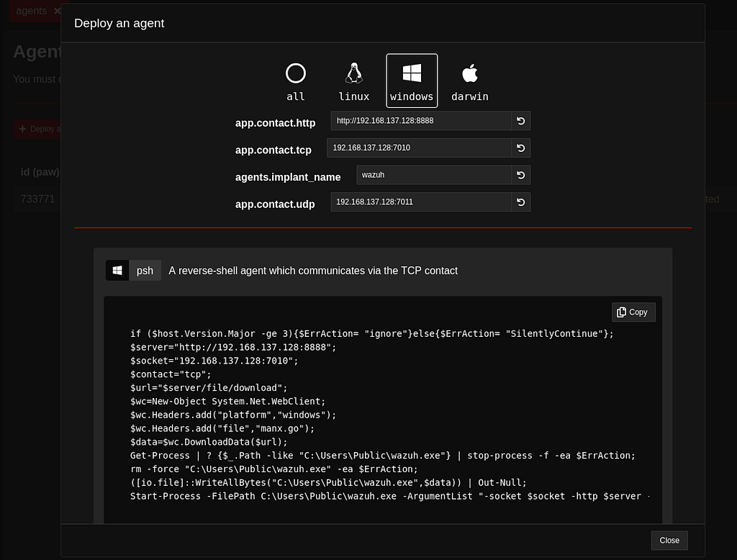This screenshot has width=737, height=560.
Task: Click the 'id (paw)' column header
Action: coord(40,172)
